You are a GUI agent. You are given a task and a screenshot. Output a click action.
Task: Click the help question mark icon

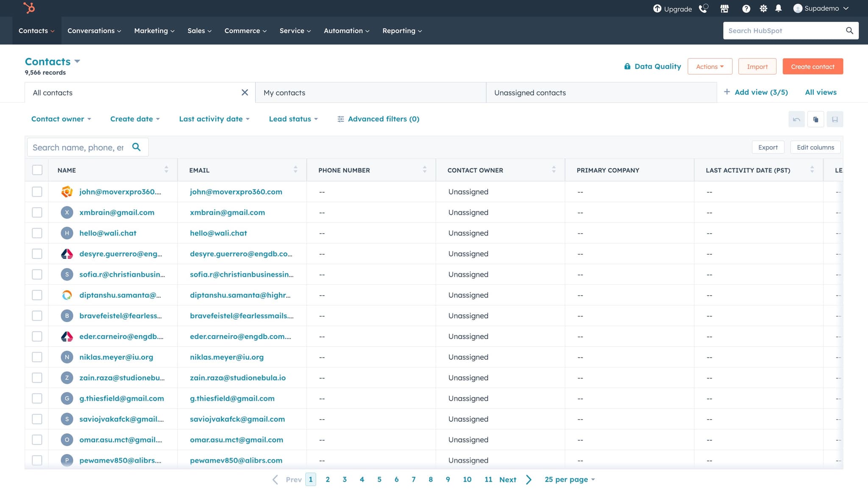pos(746,8)
